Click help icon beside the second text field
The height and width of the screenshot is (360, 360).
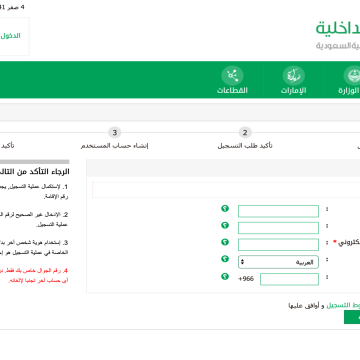(225, 225)
